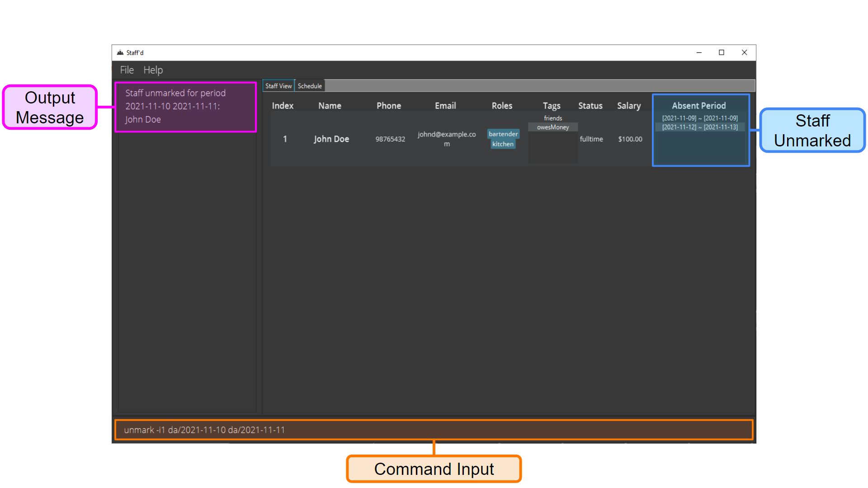Click email johnd@example.com
Screen dimensions: 868x488
(x=447, y=139)
